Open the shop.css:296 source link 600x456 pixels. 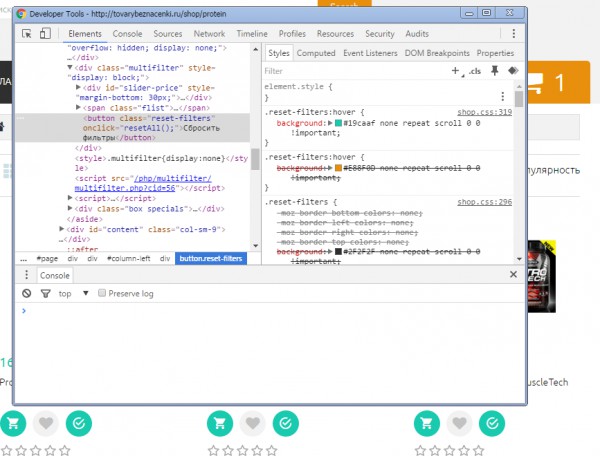tap(484, 202)
